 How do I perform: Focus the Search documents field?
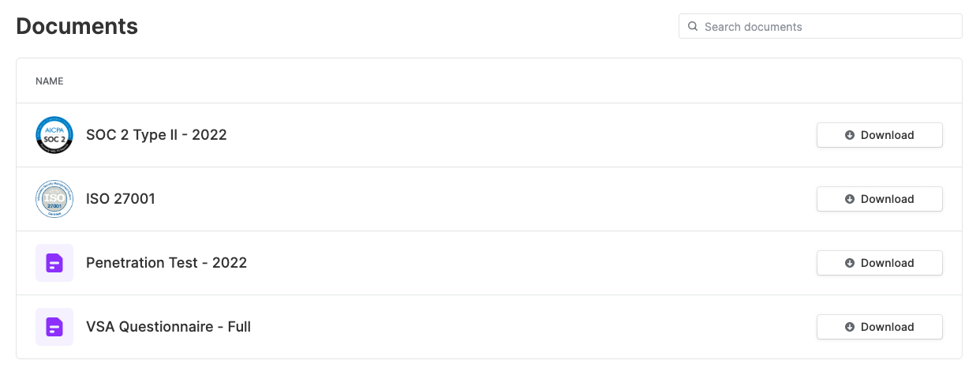(820, 26)
